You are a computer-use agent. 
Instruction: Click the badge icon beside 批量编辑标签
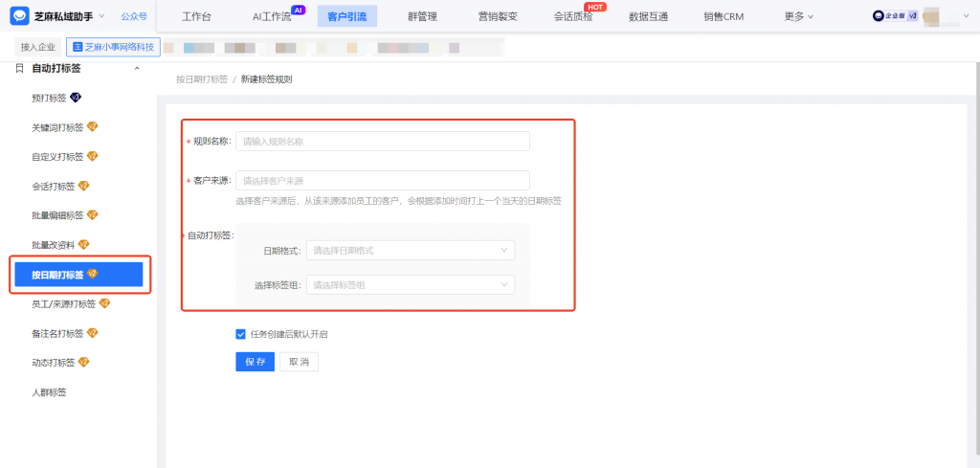[x=92, y=215]
